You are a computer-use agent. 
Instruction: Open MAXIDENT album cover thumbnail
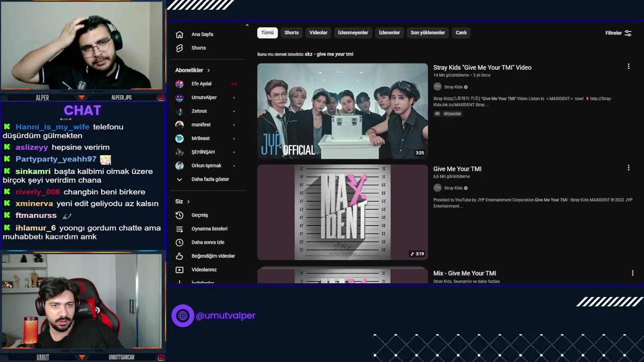click(x=343, y=212)
